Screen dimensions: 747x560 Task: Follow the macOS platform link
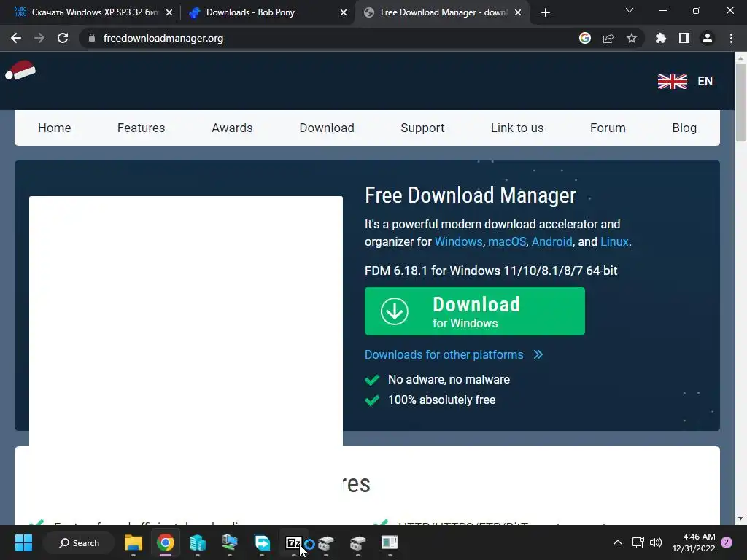point(507,242)
